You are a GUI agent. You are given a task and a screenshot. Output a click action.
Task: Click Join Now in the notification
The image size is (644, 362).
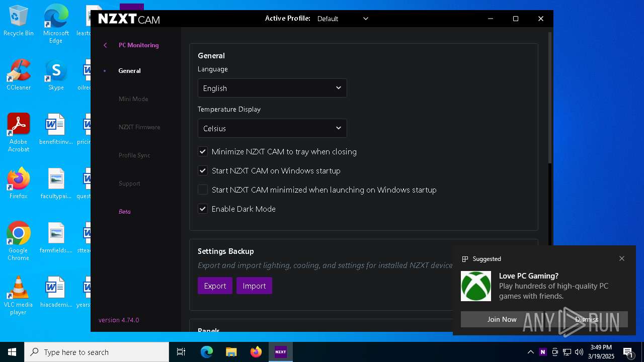[502, 319]
